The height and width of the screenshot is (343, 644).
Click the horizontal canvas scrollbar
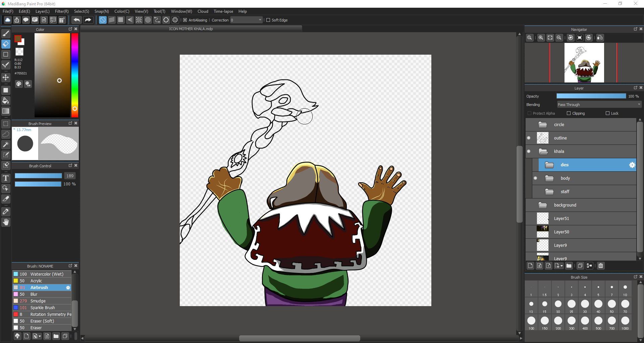click(x=300, y=338)
